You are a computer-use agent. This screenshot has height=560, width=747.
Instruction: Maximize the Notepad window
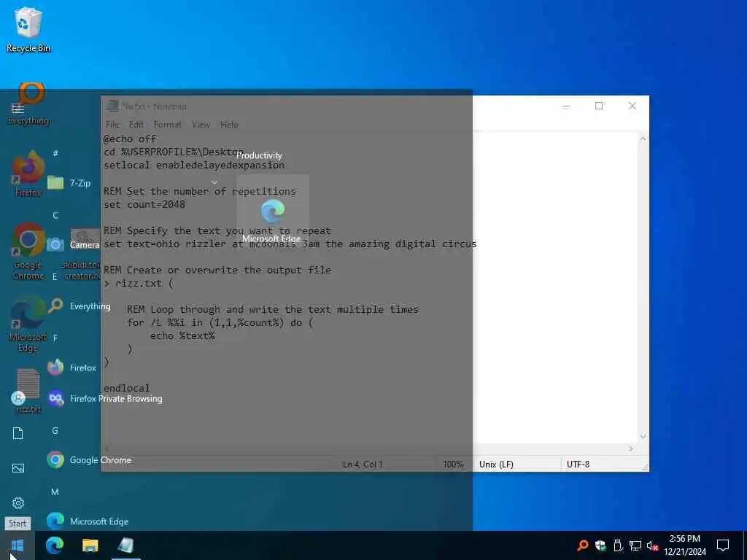coord(599,106)
